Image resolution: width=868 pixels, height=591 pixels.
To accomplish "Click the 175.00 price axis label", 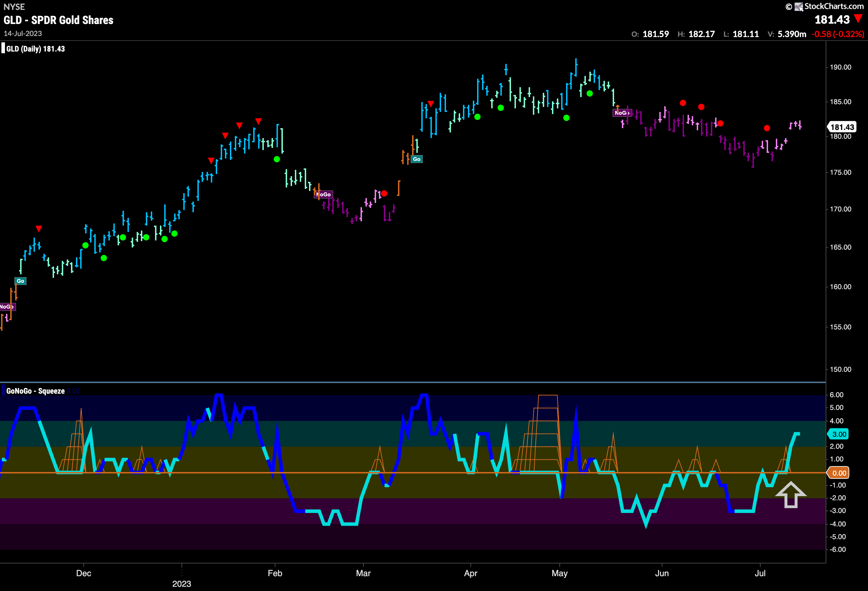I will [x=841, y=173].
